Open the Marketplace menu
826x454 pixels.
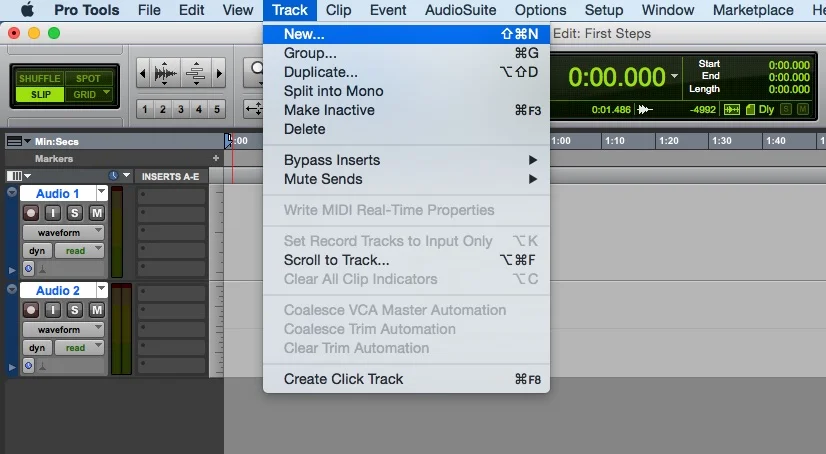point(753,9)
